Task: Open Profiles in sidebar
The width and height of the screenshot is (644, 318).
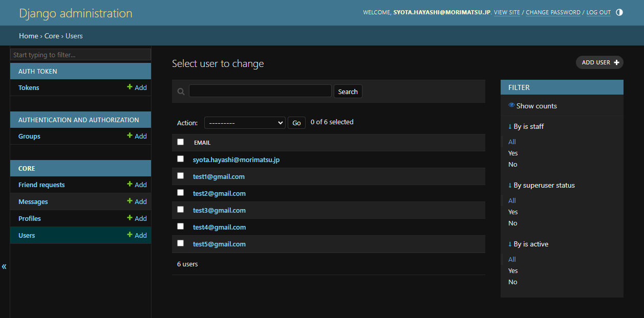Action: [30, 218]
